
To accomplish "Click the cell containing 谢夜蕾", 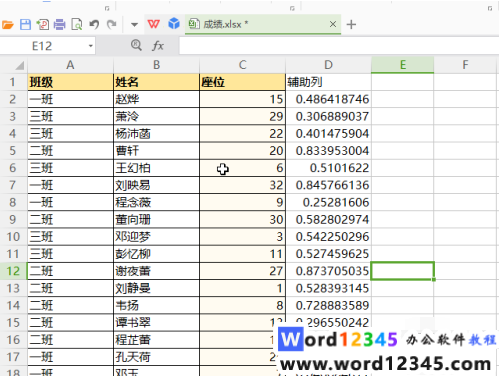I will pos(156,271).
